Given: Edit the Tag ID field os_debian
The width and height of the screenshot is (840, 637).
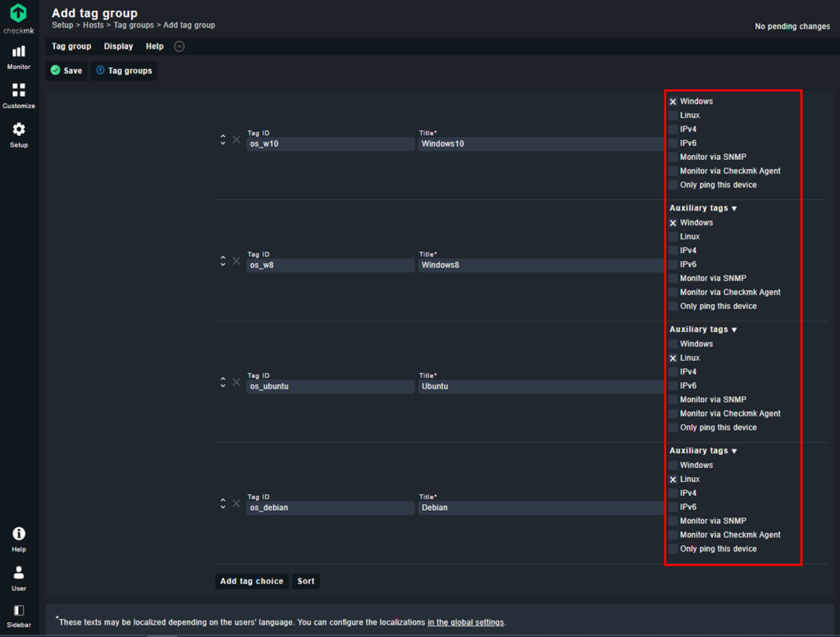Looking at the screenshot, I should 331,508.
